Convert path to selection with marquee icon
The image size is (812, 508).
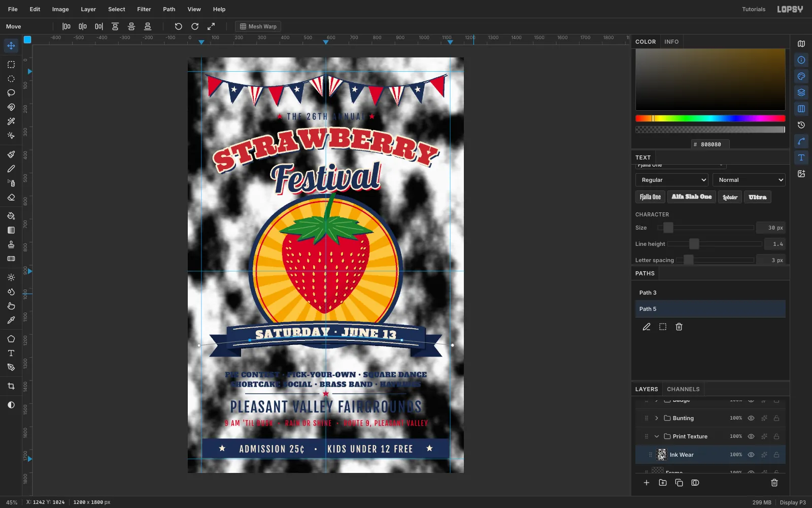tap(663, 327)
